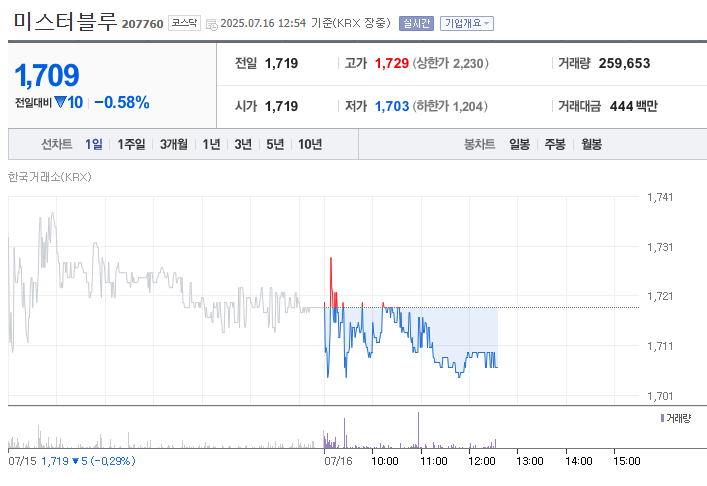Click the timestamp 2025.07.16 12:54 기준
Screen dimensions: 707x486
[276, 23]
